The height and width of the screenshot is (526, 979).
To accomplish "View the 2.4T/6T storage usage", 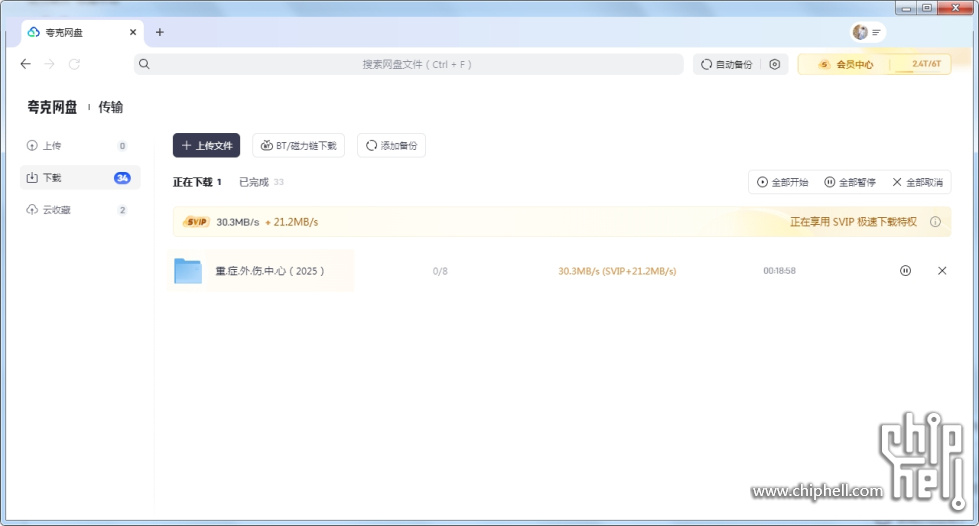I will point(926,64).
